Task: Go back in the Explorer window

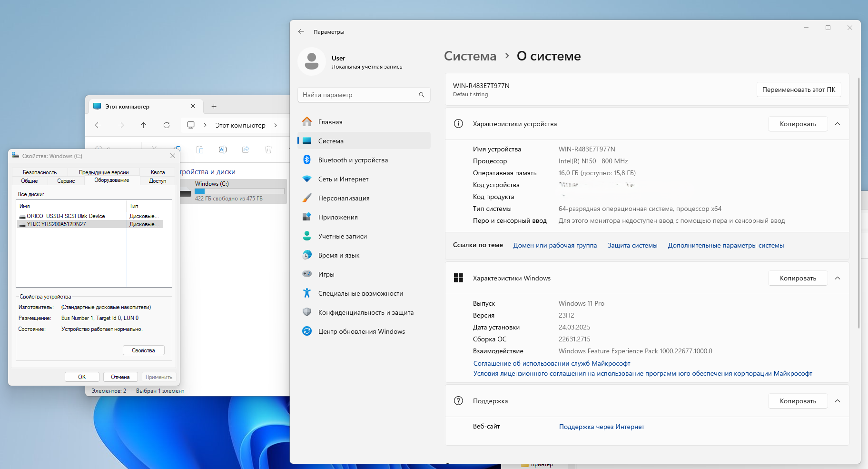Action: (98, 125)
